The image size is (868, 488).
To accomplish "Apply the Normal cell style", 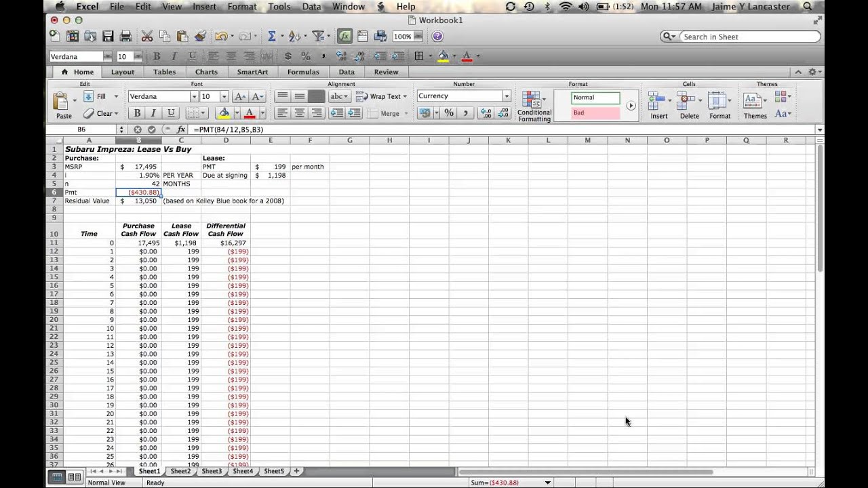I will [x=595, y=98].
